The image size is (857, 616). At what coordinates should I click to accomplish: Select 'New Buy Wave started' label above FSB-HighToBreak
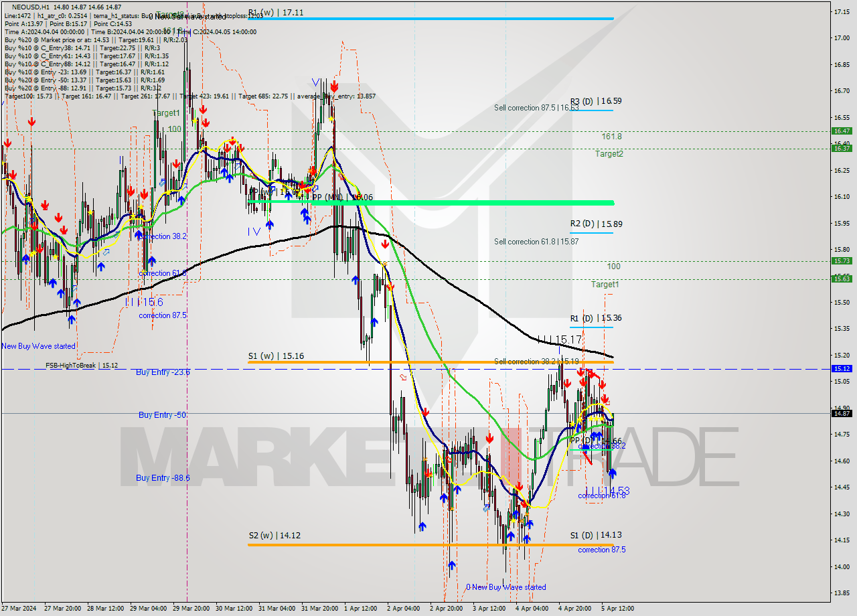pos(38,346)
